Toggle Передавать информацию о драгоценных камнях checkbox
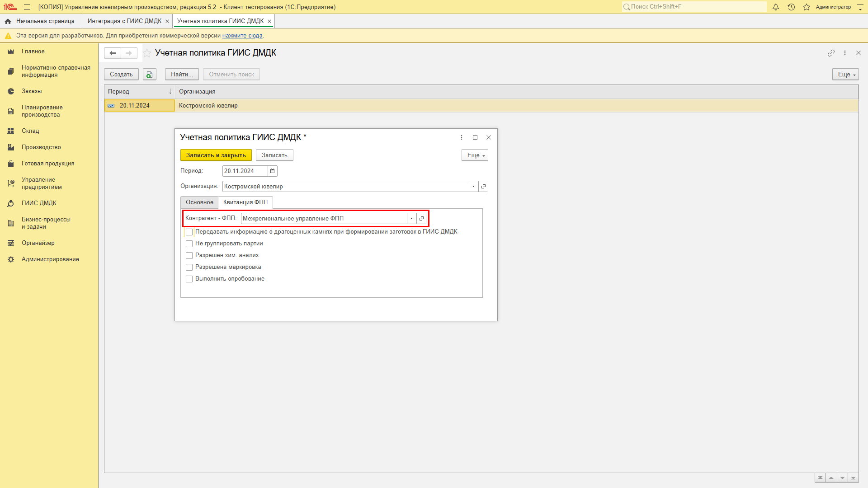Image resolution: width=868 pixels, height=488 pixels. pos(189,232)
